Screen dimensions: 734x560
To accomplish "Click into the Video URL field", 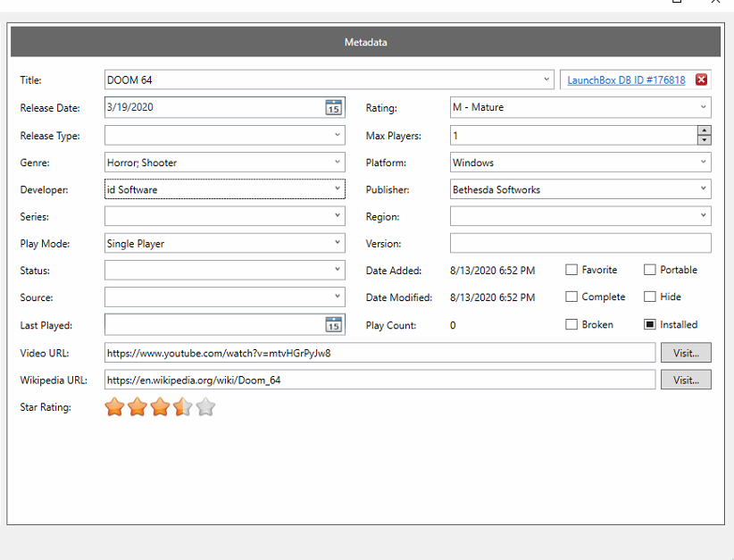I will [x=380, y=353].
